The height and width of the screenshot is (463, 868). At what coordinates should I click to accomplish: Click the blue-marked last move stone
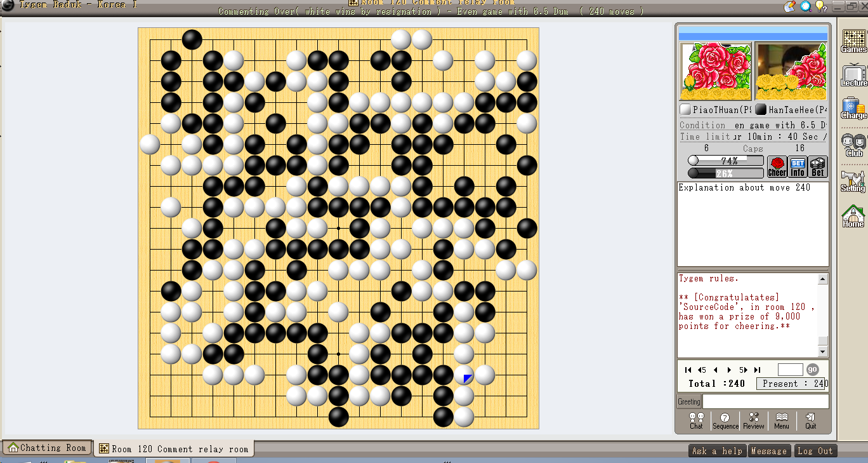point(464,375)
